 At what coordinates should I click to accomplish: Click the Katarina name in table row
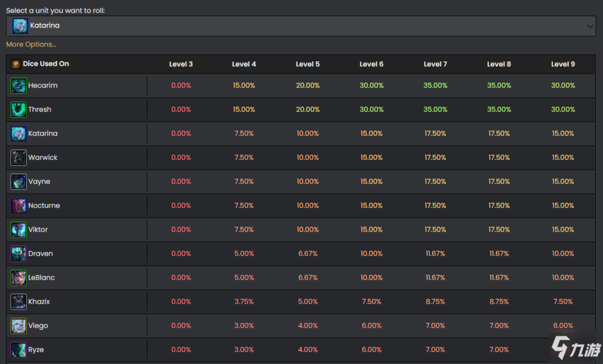point(43,134)
